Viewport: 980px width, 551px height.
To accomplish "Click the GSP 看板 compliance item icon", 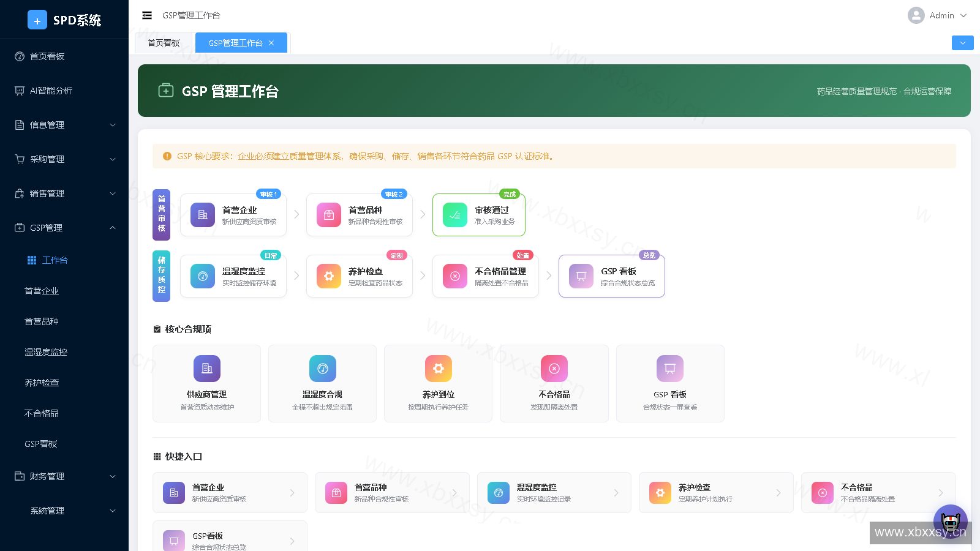I will [x=670, y=369].
